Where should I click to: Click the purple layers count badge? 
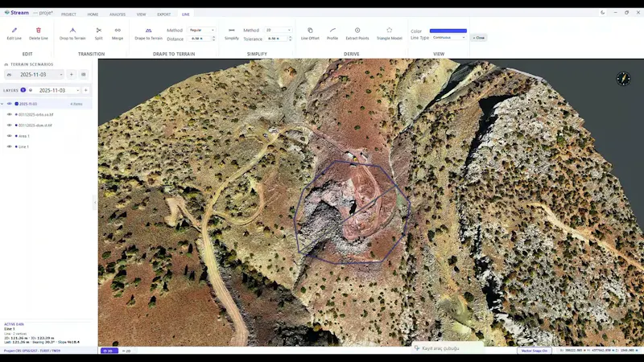(x=23, y=90)
